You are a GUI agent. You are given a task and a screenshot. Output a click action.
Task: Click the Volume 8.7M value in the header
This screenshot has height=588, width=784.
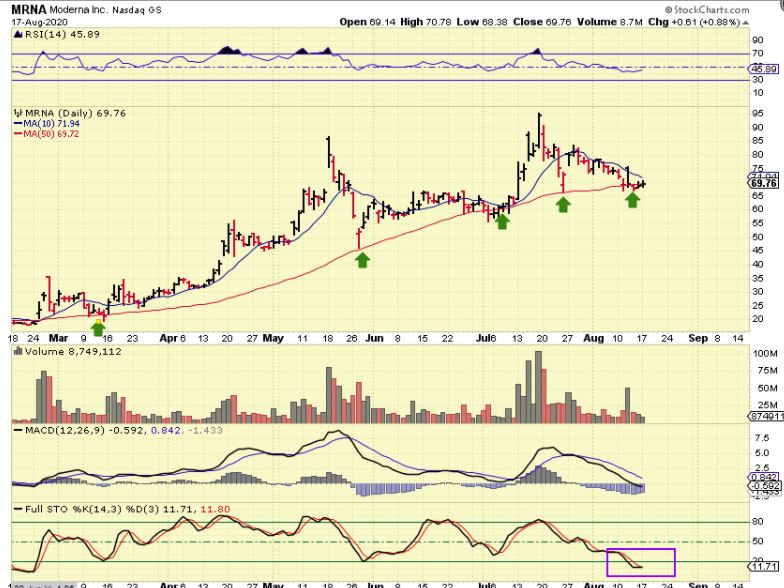[610, 22]
